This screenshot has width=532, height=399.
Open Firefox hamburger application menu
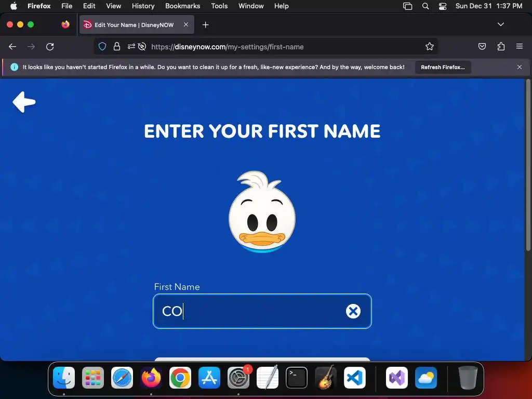[x=519, y=46]
